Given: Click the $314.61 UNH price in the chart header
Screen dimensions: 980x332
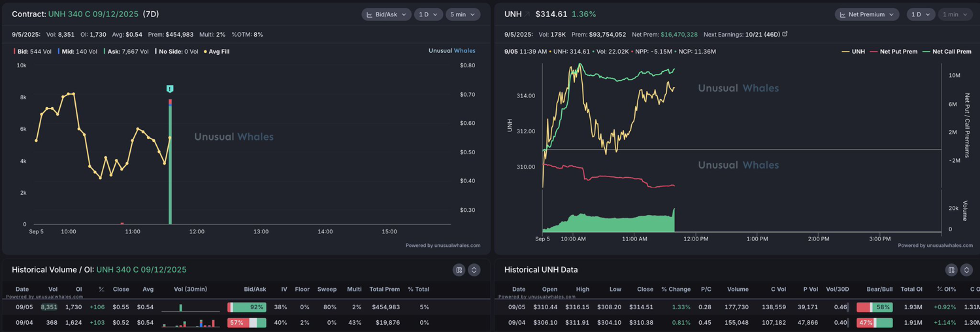Looking at the screenshot, I should [550, 14].
